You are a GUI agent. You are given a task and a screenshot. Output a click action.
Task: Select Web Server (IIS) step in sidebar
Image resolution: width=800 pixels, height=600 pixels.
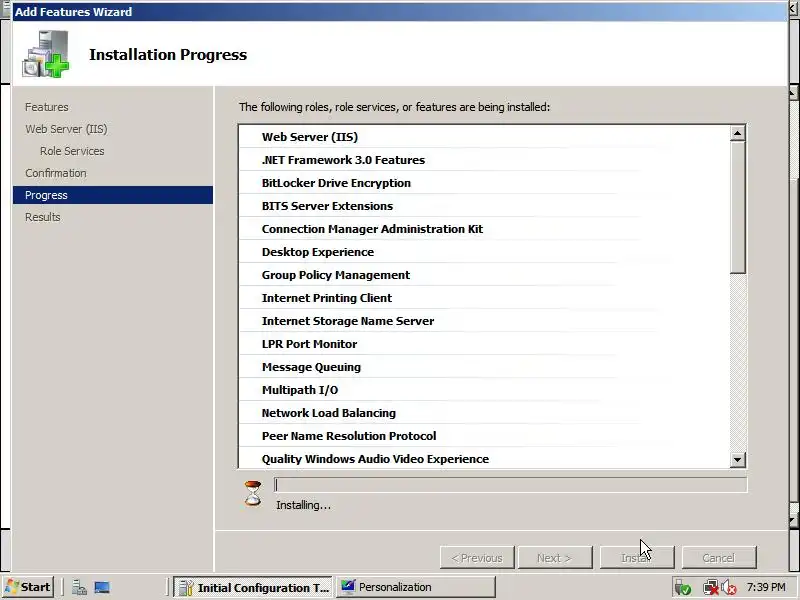[x=66, y=129]
